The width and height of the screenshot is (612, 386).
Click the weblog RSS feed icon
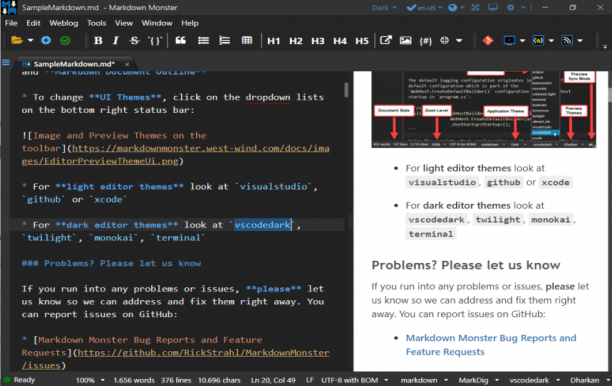567,40
